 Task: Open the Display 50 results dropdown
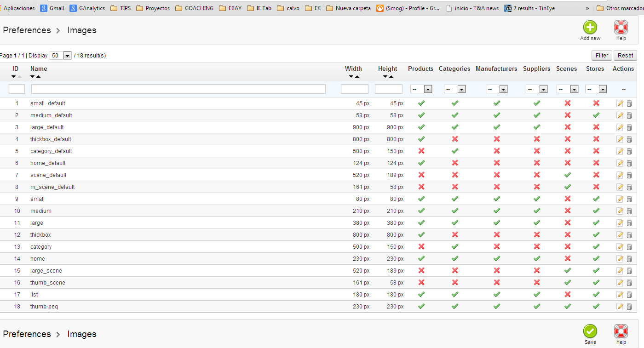pos(61,56)
